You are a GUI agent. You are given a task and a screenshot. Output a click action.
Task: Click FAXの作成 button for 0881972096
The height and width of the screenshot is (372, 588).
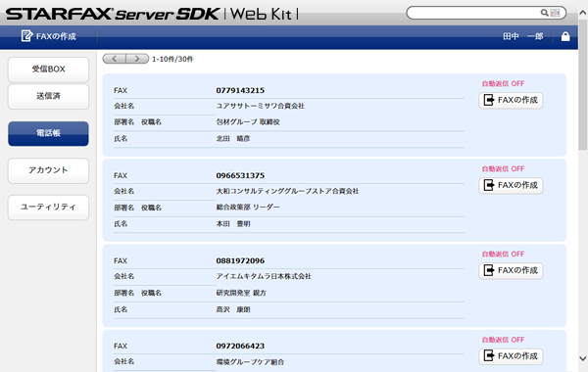(511, 270)
